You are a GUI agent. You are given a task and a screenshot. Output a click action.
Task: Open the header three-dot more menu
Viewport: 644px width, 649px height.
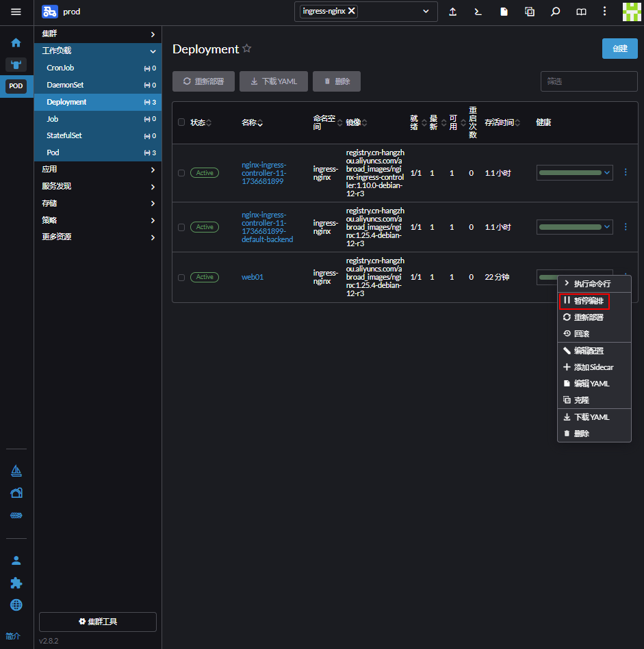pyautogui.click(x=605, y=12)
